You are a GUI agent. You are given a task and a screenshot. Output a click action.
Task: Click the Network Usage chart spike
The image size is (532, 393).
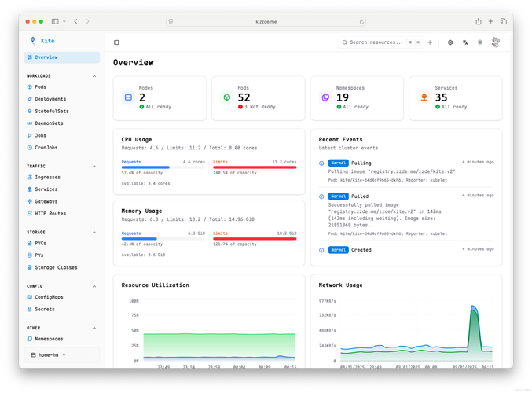coord(475,328)
